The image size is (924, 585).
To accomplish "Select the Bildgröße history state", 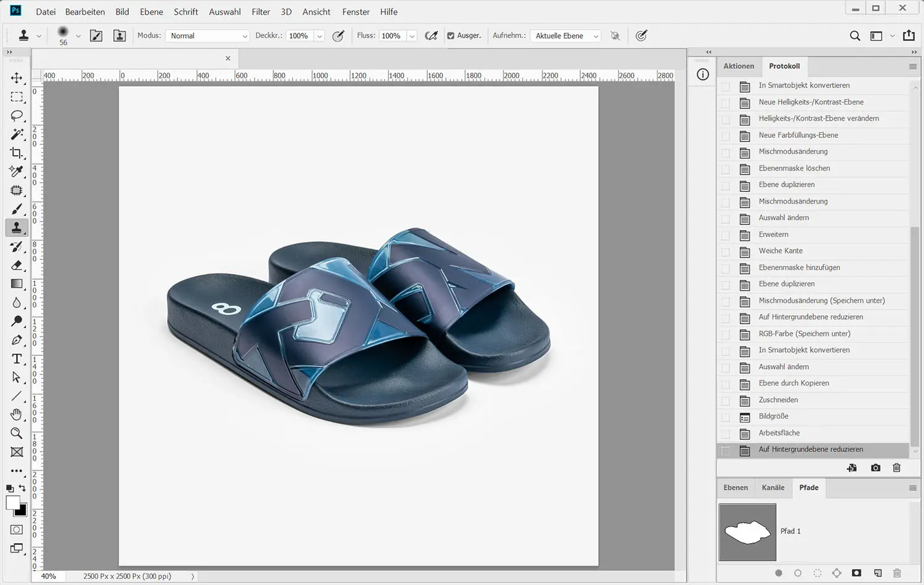I will pos(774,416).
